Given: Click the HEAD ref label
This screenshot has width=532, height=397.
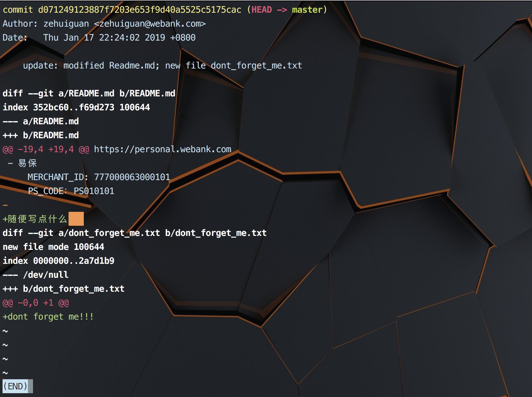Looking at the screenshot, I should [262, 10].
